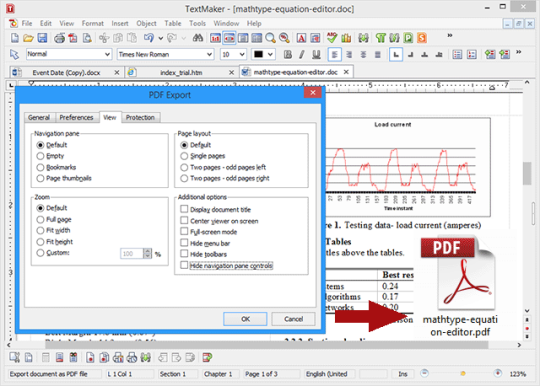
Task: Toggle Underline formatting
Action: coord(316,54)
